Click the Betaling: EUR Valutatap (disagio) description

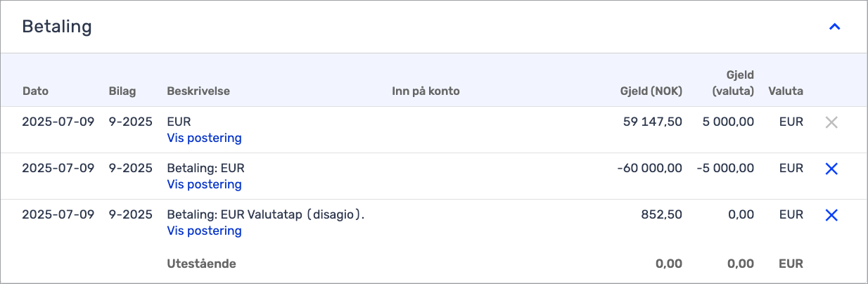click(266, 215)
